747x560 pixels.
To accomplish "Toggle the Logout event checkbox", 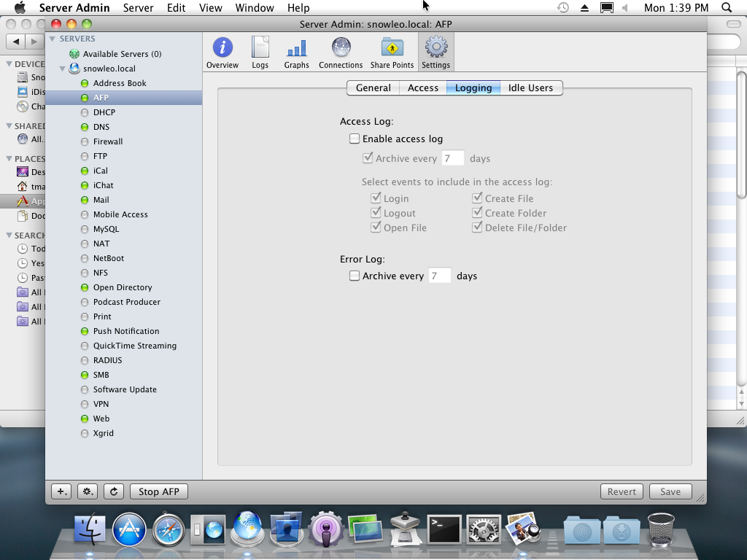I will 376,213.
